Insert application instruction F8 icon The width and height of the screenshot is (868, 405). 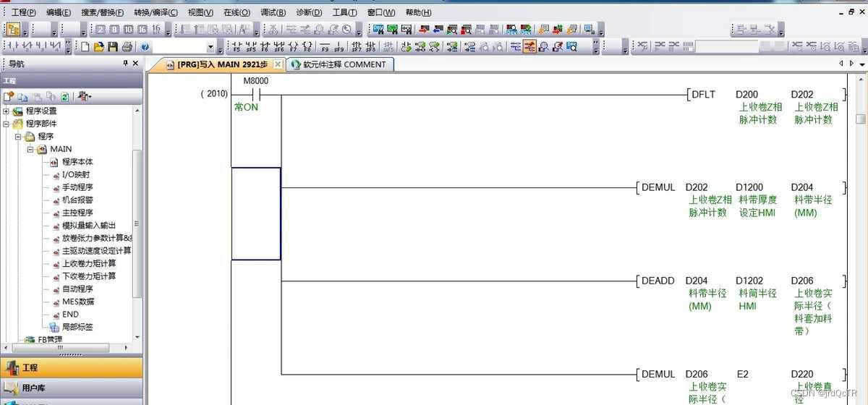click(x=307, y=47)
